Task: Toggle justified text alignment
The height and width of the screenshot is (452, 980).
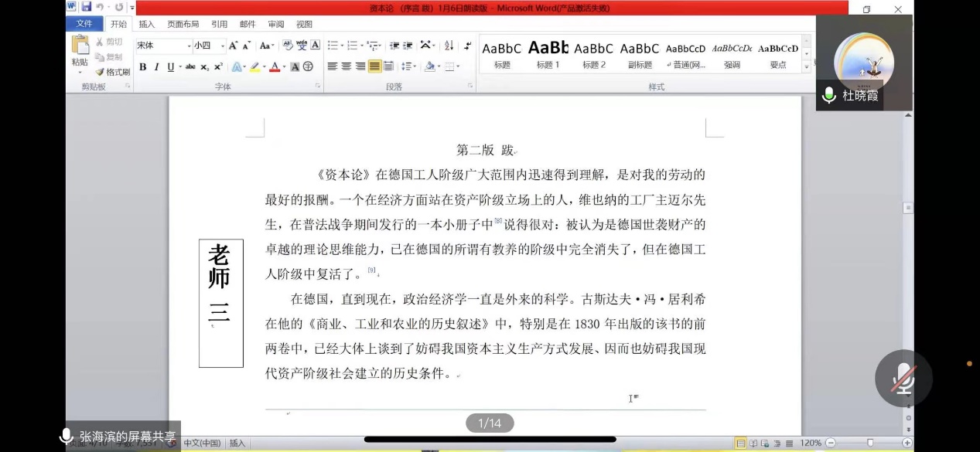Action: (x=374, y=66)
